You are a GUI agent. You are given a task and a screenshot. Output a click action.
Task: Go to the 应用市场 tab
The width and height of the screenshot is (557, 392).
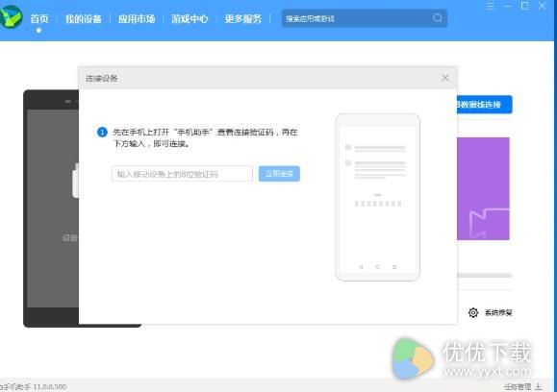point(137,18)
